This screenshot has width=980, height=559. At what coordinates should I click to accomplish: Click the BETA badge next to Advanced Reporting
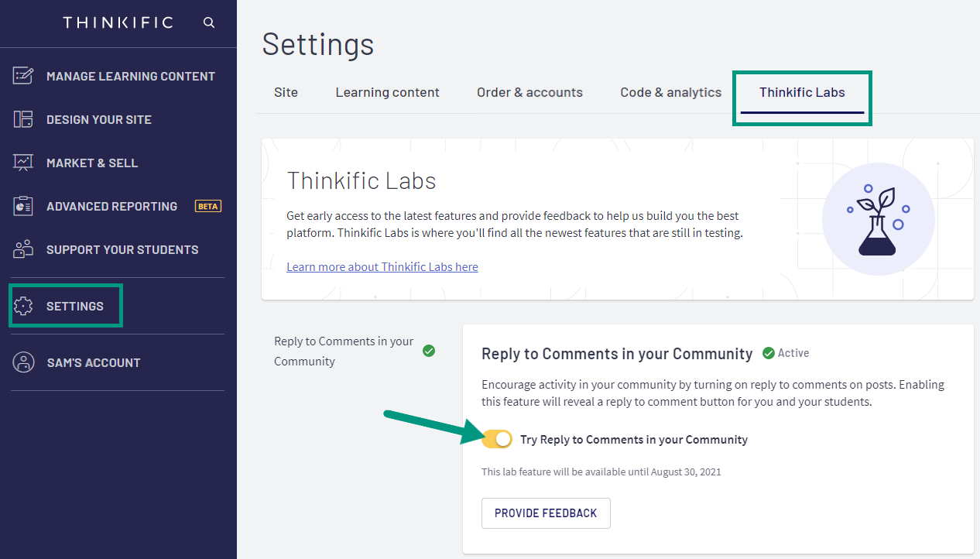pos(208,206)
